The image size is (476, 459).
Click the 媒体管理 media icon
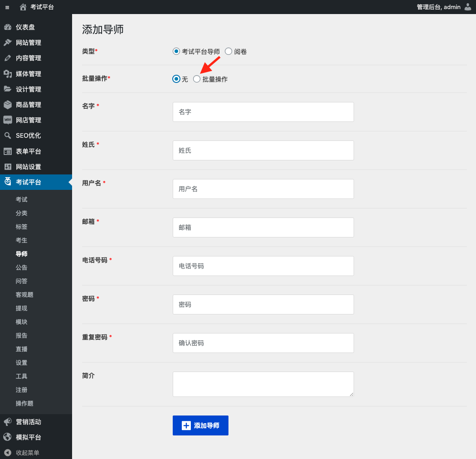click(8, 74)
